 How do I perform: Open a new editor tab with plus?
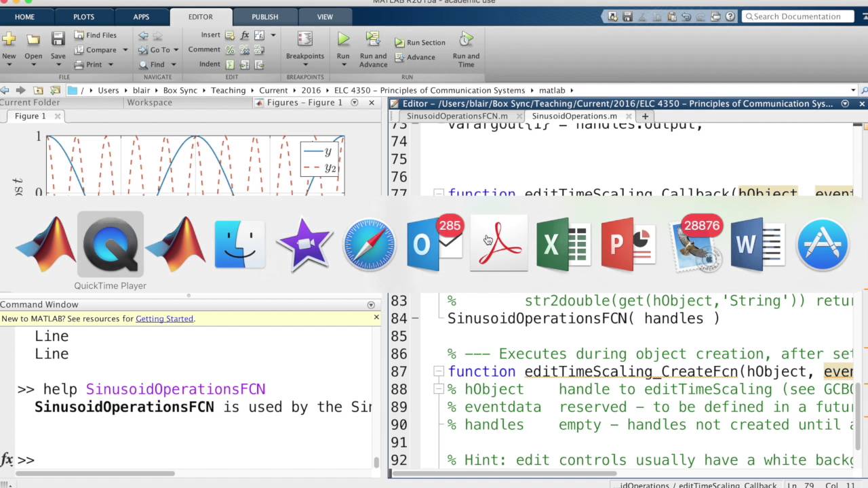tap(646, 116)
